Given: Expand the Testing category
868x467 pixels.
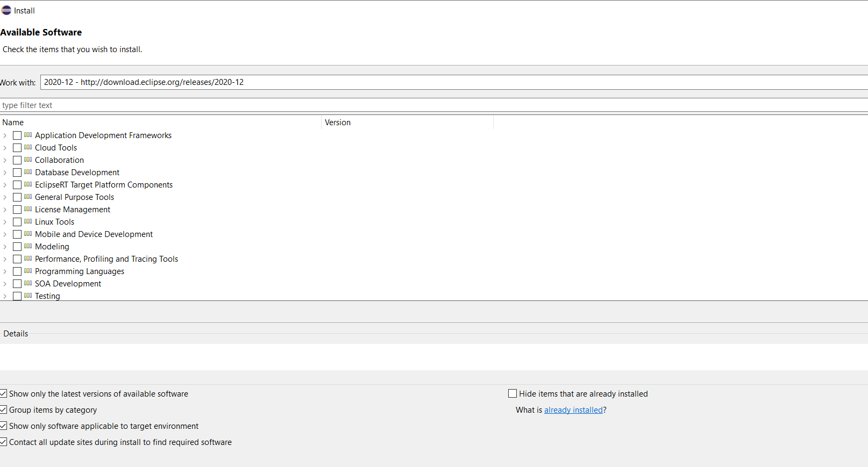Looking at the screenshot, I should point(5,296).
